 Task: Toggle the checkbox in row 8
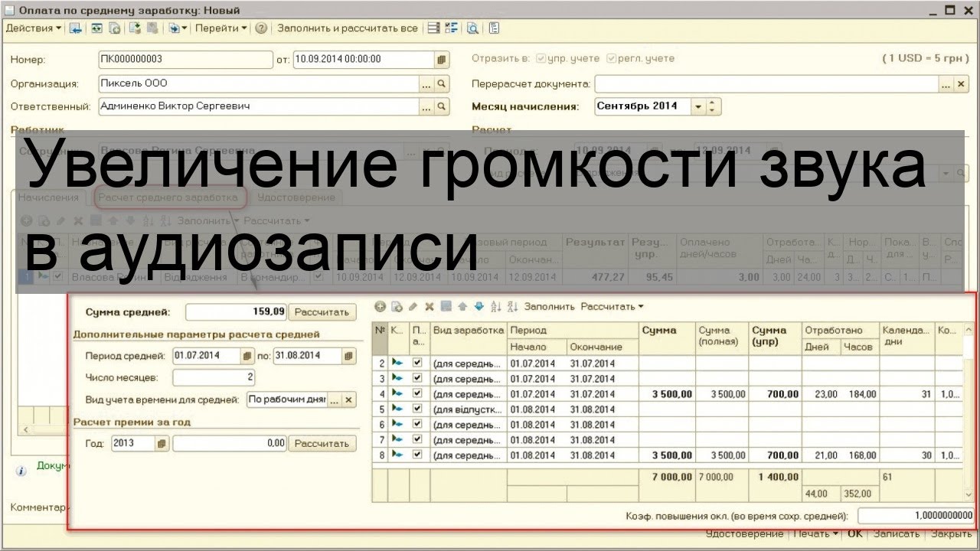[x=417, y=455]
